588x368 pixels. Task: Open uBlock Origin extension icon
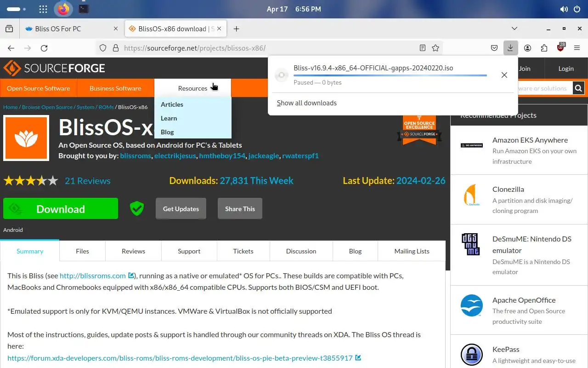pos(561,48)
